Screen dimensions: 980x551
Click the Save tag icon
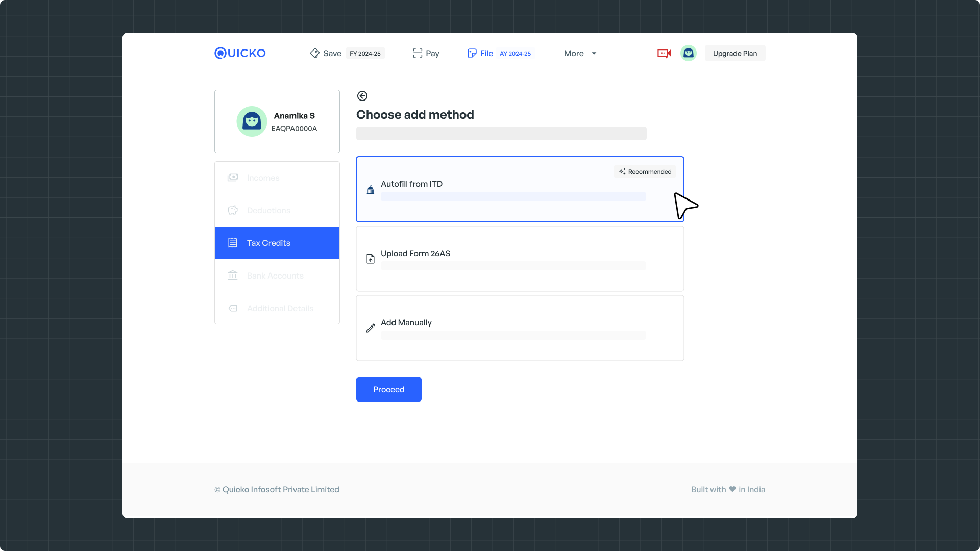click(314, 53)
